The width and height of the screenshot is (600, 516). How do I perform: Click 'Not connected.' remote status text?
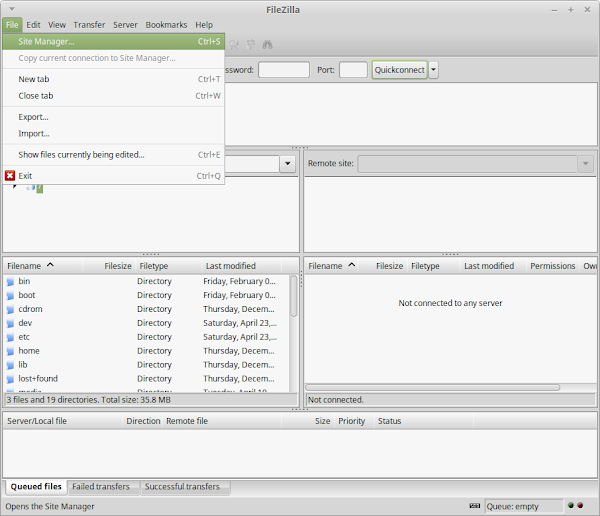[336, 400]
